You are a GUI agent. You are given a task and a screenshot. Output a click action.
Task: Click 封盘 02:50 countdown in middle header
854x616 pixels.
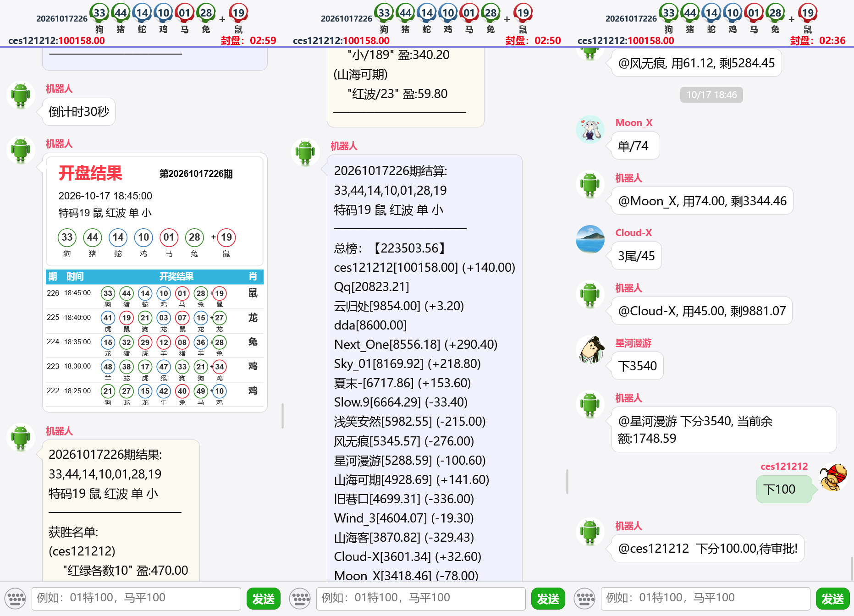pyautogui.click(x=533, y=41)
